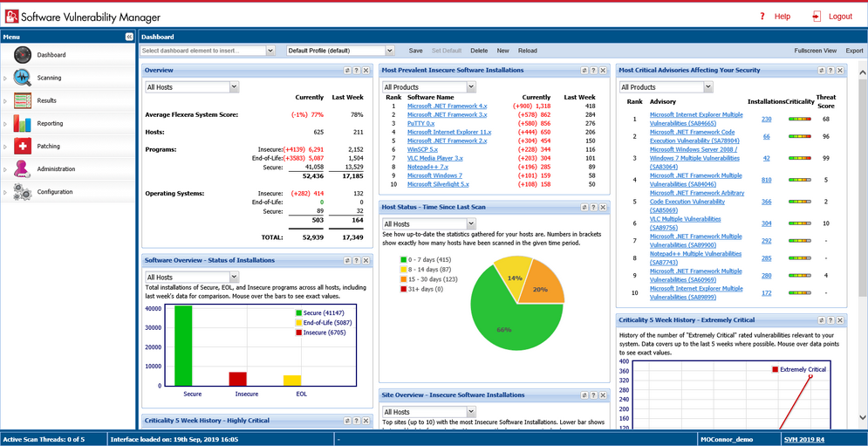Select the Patching red cross icon
The width and height of the screenshot is (868, 446).
22,146
